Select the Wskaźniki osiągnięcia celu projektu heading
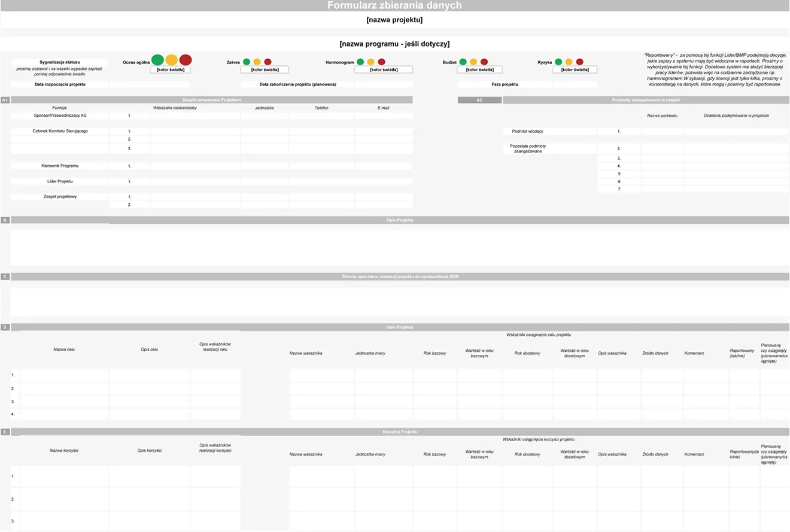This screenshot has height=532, width=790. [539, 335]
